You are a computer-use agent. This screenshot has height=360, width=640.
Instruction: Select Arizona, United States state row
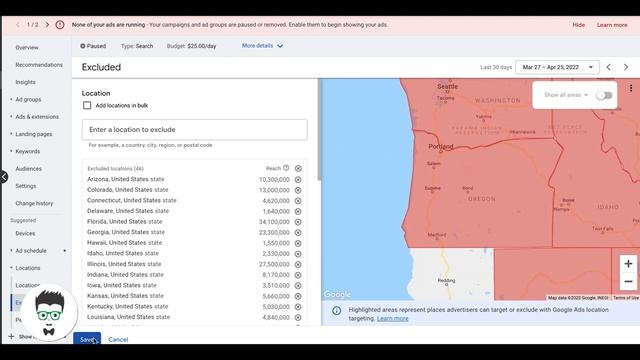[x=194, y=180]
